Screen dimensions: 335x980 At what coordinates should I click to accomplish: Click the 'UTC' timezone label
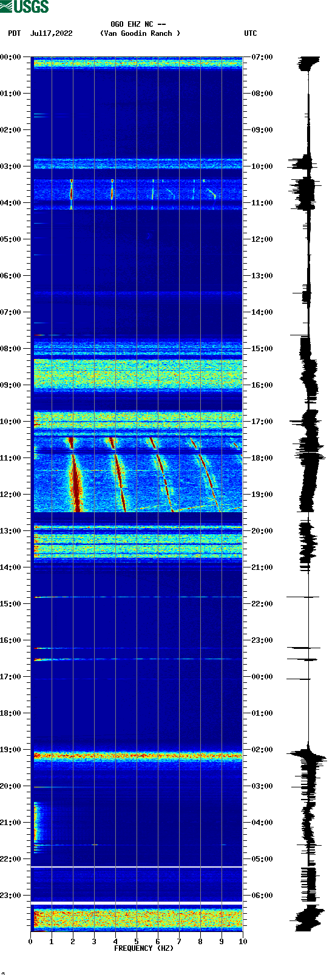coord(251,33)
